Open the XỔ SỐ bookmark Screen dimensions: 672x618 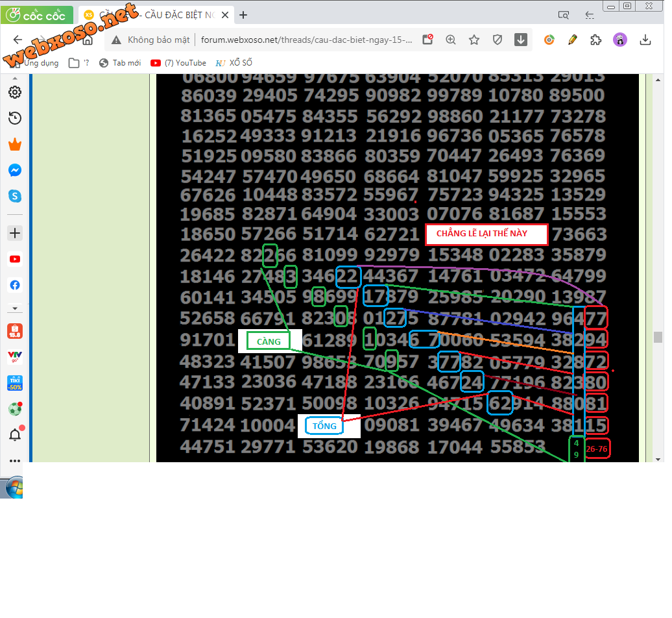point(234,63)
